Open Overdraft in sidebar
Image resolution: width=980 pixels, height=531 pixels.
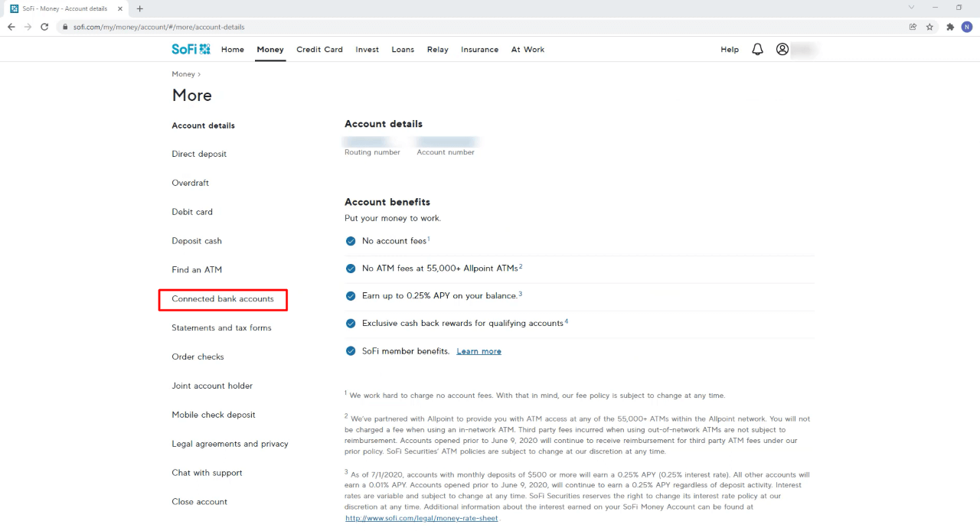pyautogui.click(x=190, y=183)
